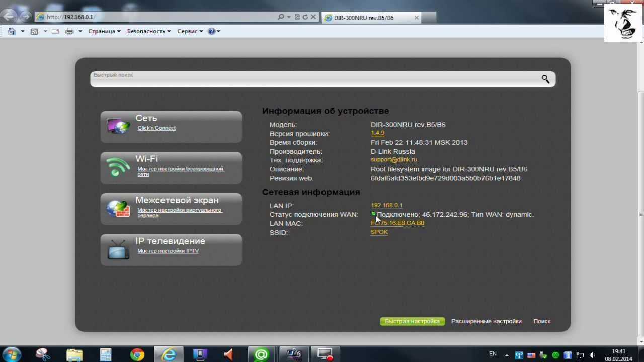Expand the address bar search dropdown arrow
This screenshot has width=644, height=362.
(289, 17)
